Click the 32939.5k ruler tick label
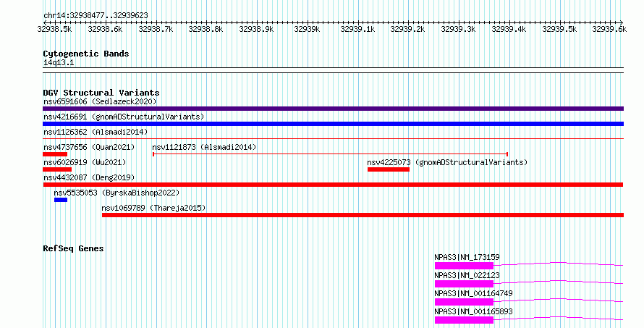Image resolution: width=644 pixels, height=328 pixels. pyautogui.click(x=559, y=30)
